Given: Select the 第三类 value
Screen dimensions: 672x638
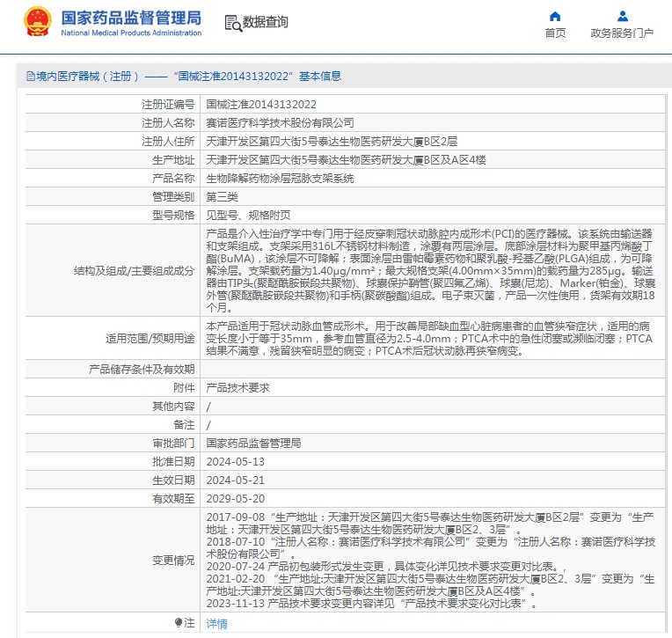Looking at the screenshot, I should tap(222, 197).
